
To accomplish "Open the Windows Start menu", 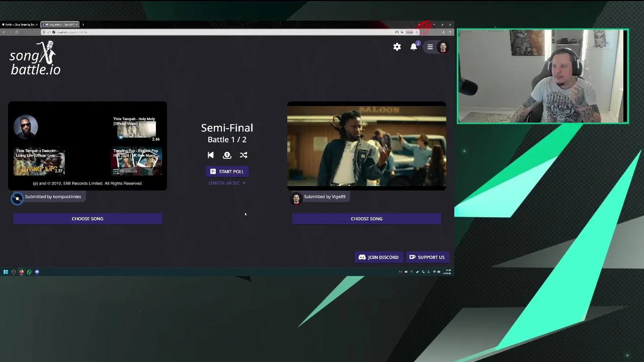I will [6, 272].
